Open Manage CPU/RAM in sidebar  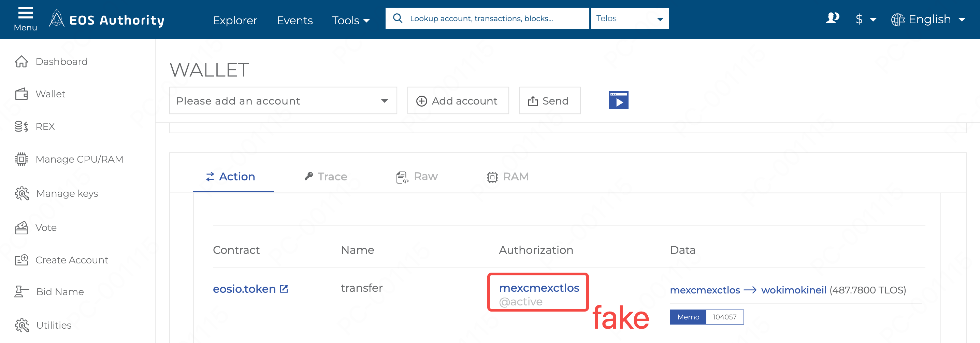[79, 159]
